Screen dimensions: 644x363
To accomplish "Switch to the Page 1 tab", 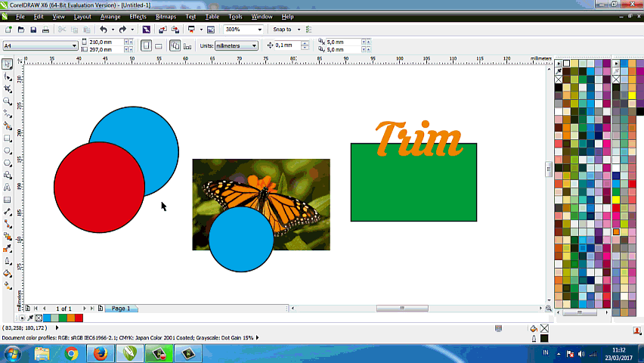I will [x=121, y=309].
